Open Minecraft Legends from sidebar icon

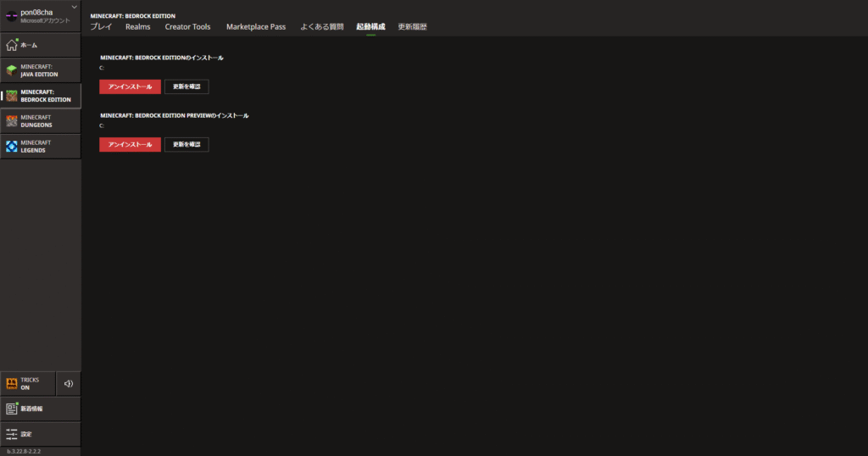coord(11,147)
